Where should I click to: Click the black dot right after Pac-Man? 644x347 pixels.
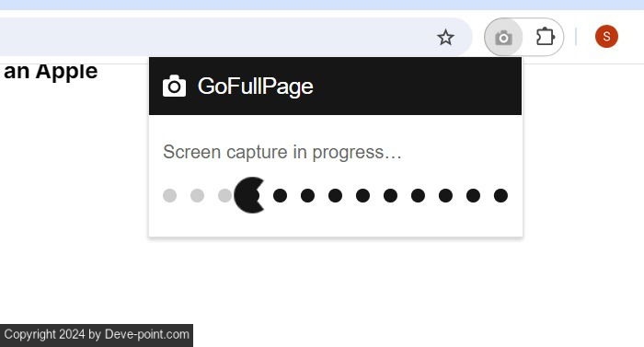tap(280, 196)
